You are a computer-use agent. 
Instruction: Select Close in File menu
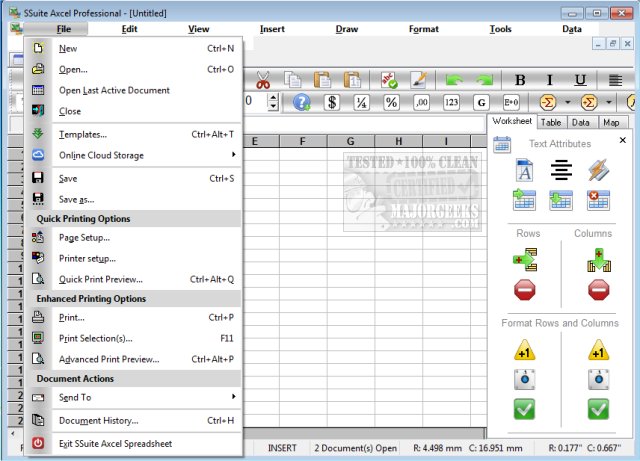135,111
